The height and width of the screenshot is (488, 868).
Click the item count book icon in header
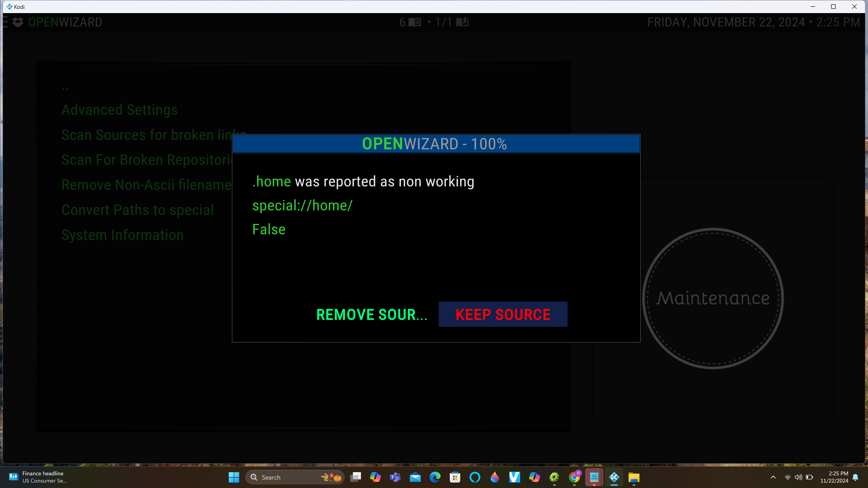(x=415, y=22)
